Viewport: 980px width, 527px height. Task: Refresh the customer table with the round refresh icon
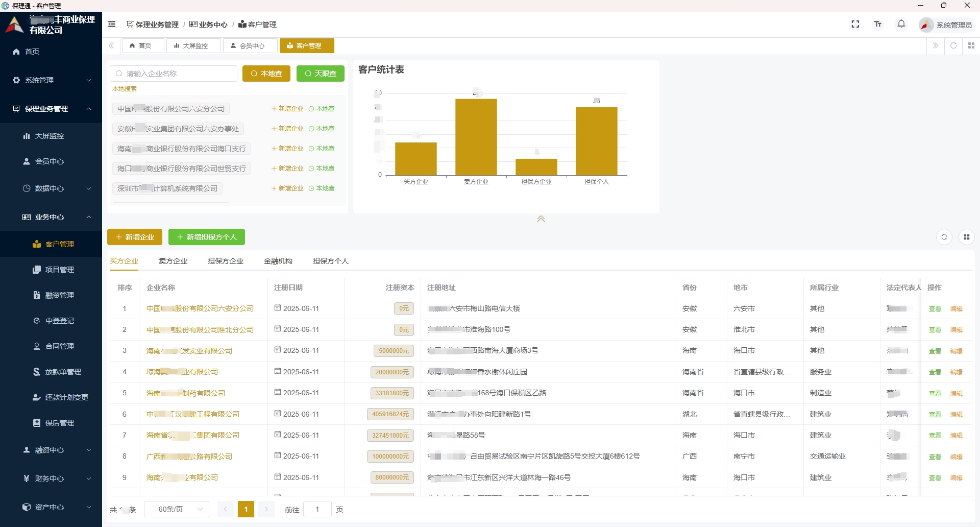pos(944,237)
